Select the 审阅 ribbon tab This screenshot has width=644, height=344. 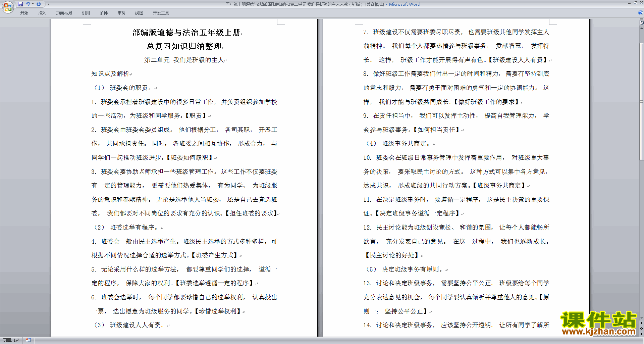coord(121,13)
